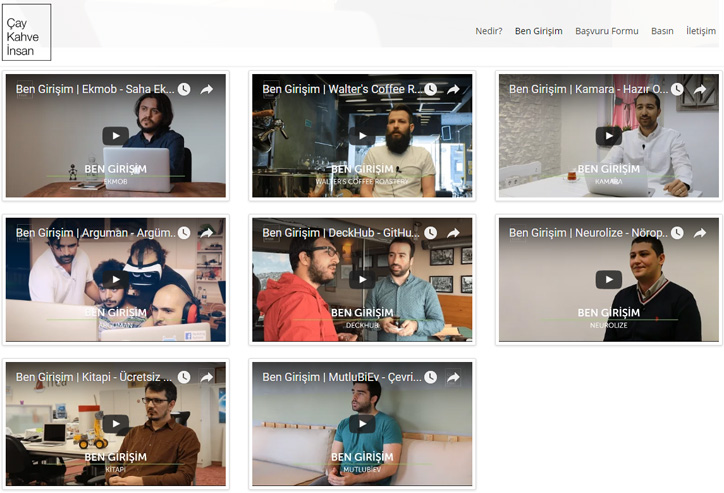The image size is (724, 493).
Task: Play the Walter's Coffee Roastery video
Action: pyautogui.click(x=362, y=136)
